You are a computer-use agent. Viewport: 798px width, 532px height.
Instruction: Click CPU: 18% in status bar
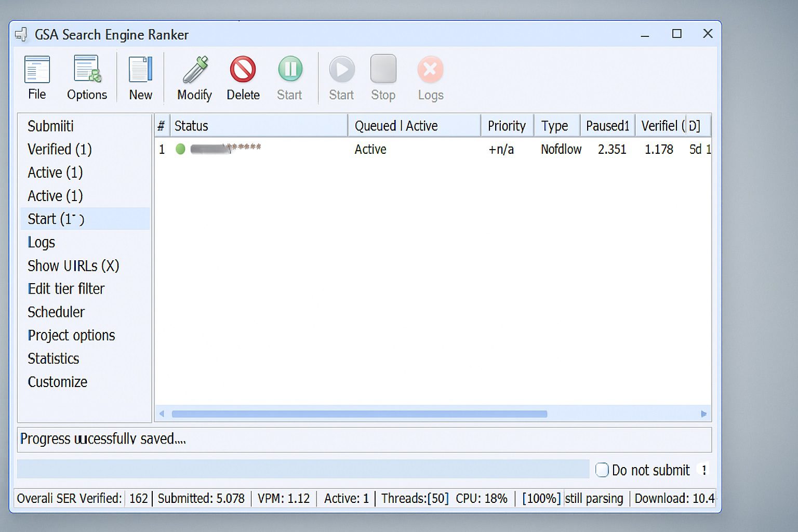click(482, 499)
